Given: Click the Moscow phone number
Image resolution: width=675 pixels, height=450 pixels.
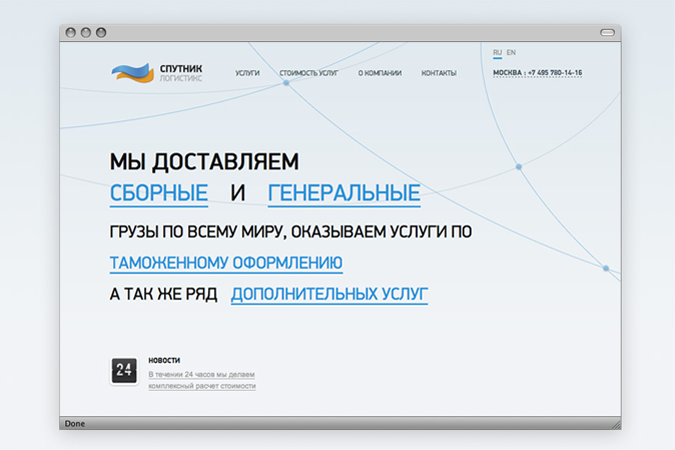Looking at the screenshot, I should (x=537, y=73).
